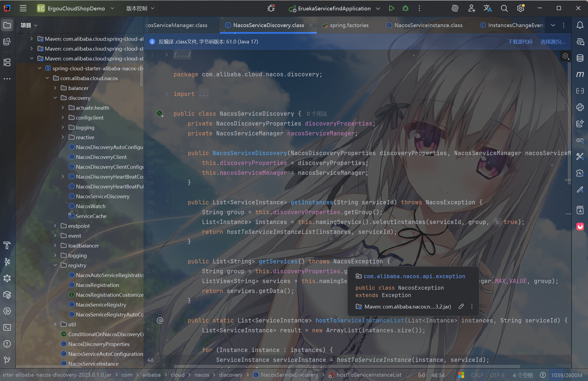Image resolution: width=588 pixels, height=381 pixels.
Task: Open the Terminal tool window
Action: click(7, 327)
